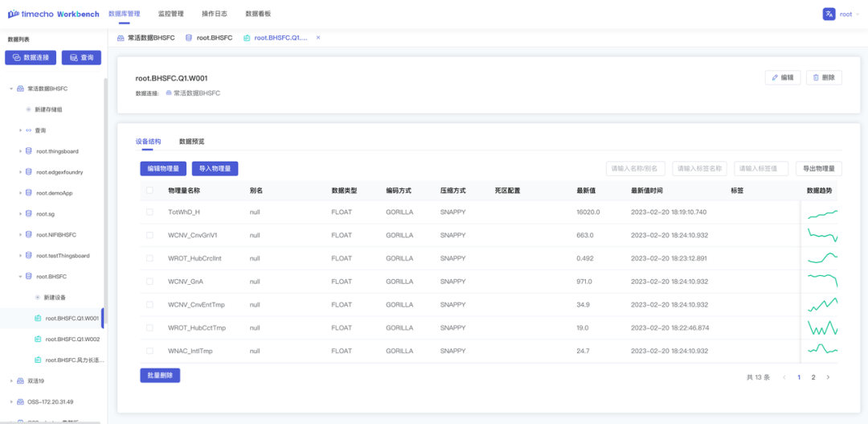Collapse the root.BHSFC node

pyautogui.click(x=20, y=277)
